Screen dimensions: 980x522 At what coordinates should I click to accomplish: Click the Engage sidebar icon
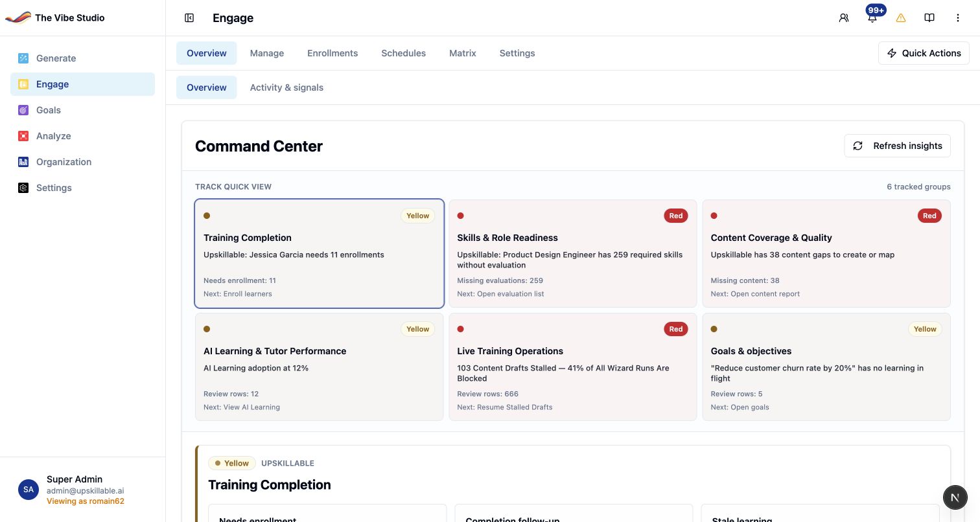click(23, 84)
